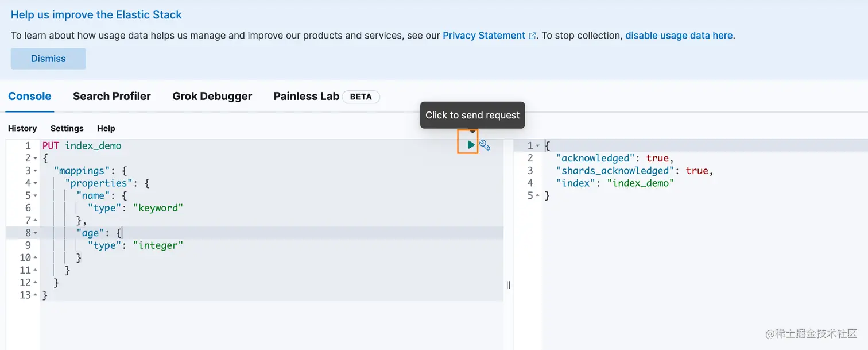Collapse the "properties" block on line 4
868x350 pixels.
click(x=35, y=183)
